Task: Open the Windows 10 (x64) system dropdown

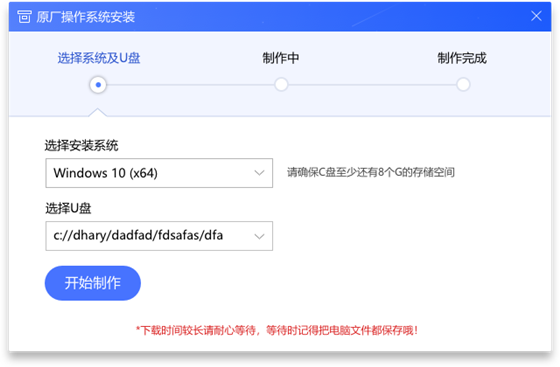Action: pos(159,173)
